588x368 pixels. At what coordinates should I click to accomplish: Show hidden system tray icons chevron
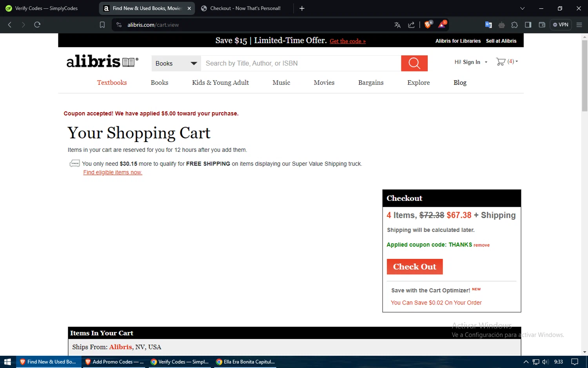click(x=526, y=362)
